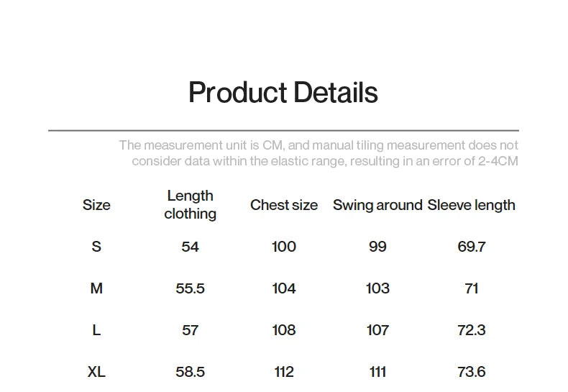Choose the XL size row label
This screenshot has width=568, height=392.
[96, 372]
